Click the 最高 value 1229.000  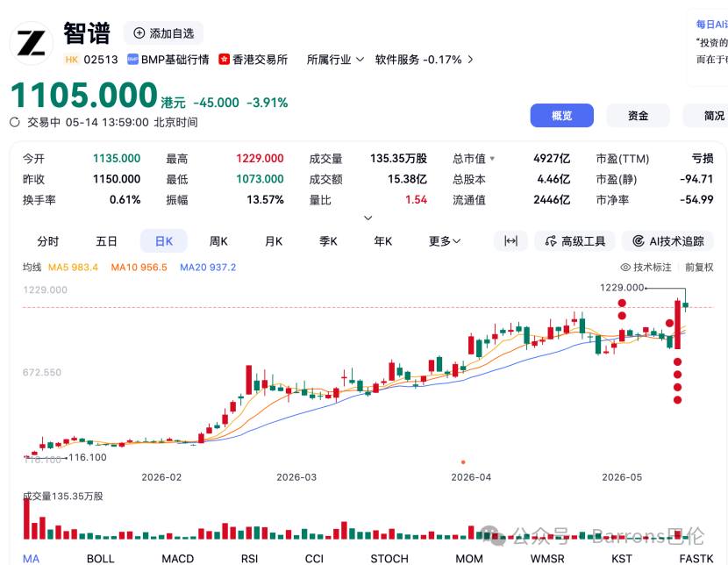(260, 159)
